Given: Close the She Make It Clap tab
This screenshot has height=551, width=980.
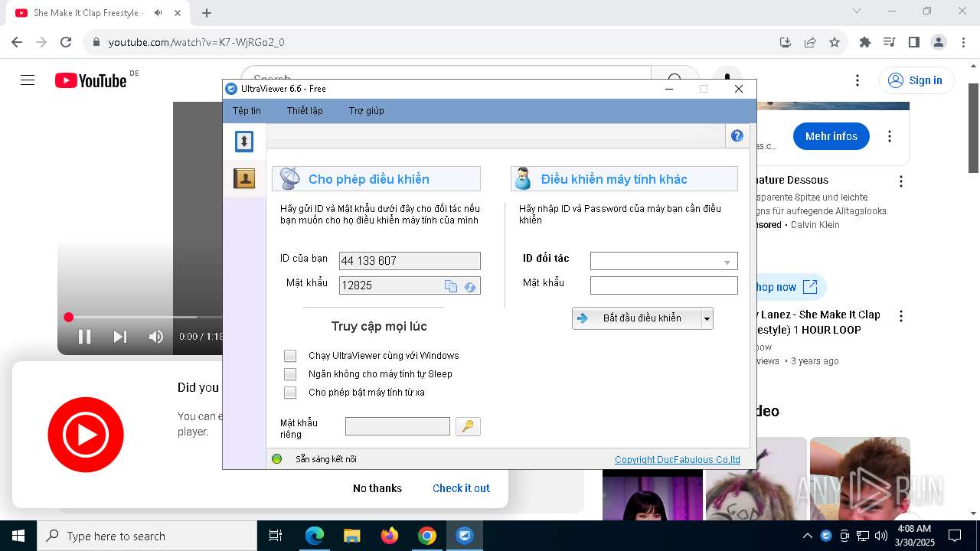Looking at the screenshot, I should (178, 13).
